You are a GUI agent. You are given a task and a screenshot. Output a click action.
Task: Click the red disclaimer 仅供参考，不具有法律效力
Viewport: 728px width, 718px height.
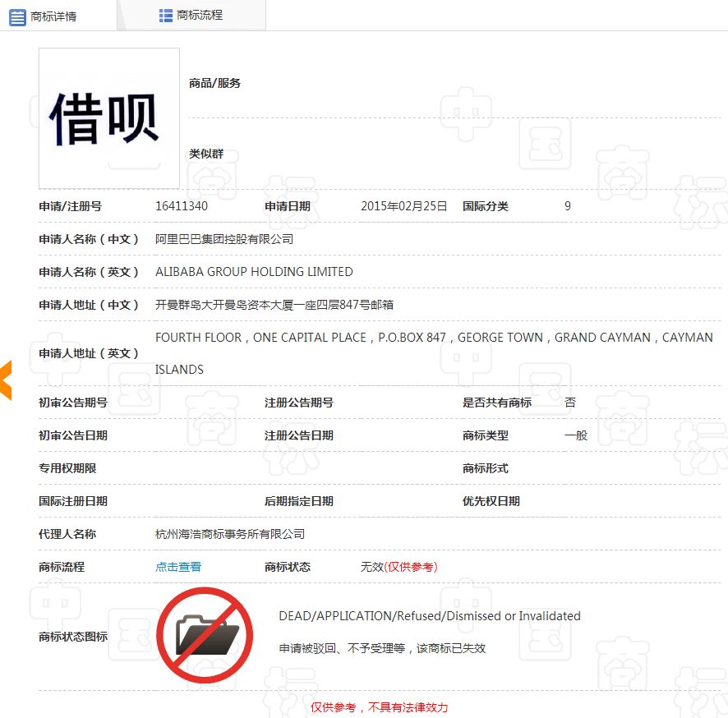click(379, 707)
